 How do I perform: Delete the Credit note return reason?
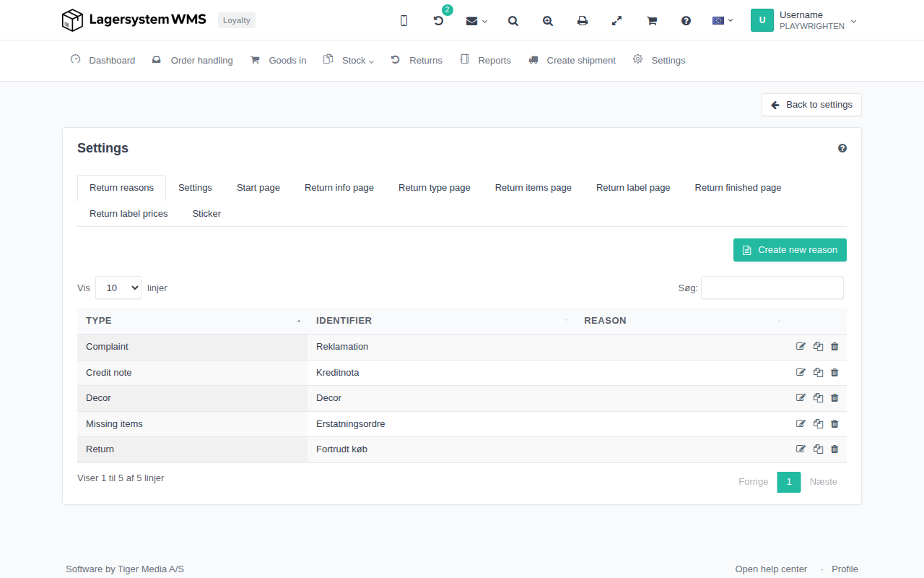(834, 373)
